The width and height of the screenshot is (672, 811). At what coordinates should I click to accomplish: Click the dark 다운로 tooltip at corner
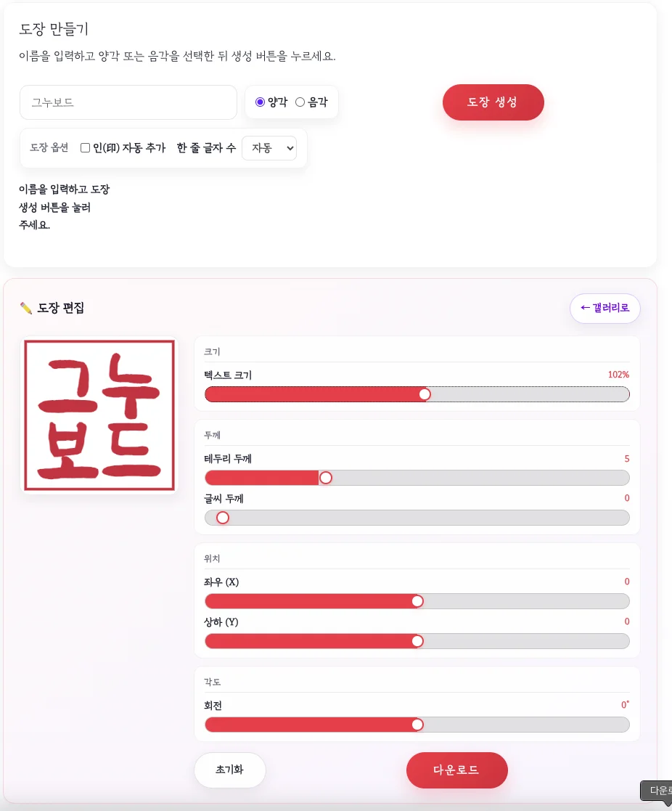657,791
